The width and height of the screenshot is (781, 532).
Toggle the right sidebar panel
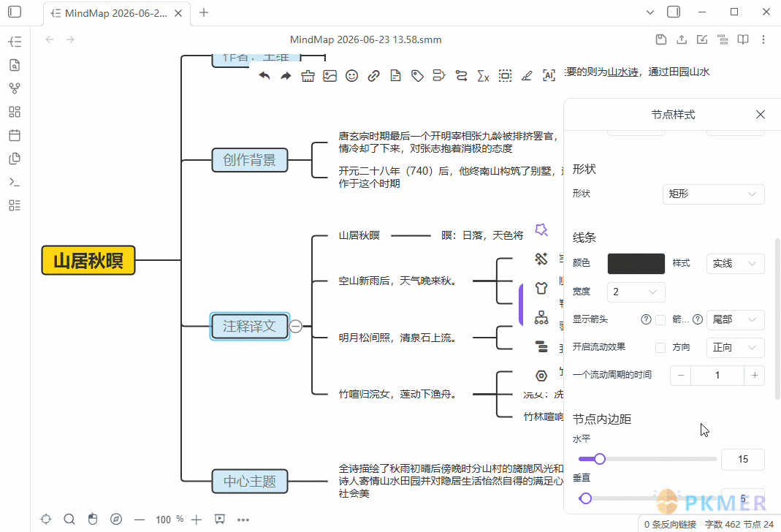pos(674,12)
